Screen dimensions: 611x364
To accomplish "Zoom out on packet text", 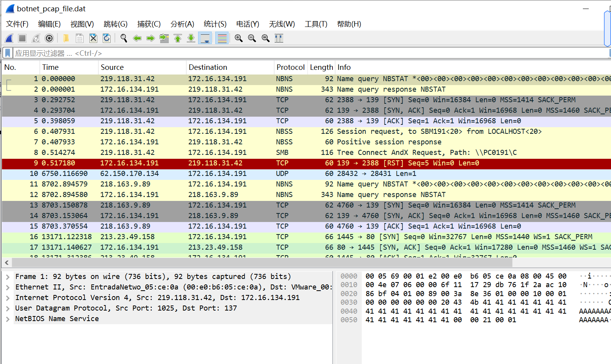I will 252,38.
